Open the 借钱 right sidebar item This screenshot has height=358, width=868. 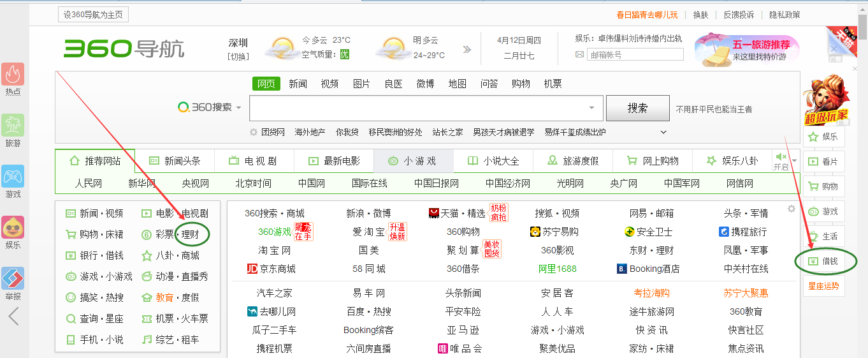tap(823, 261)
